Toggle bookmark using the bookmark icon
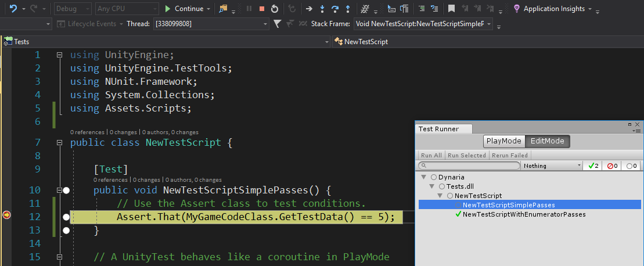 [x=451, y=9]
